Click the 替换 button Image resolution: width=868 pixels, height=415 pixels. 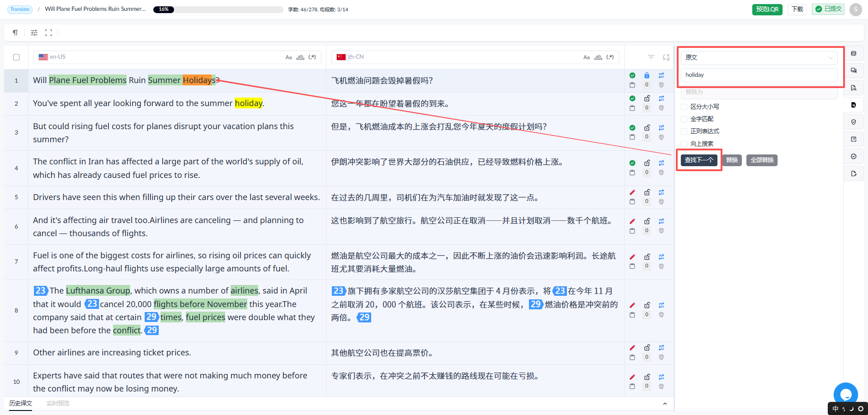pyautogui.click(x=732, y=160)
